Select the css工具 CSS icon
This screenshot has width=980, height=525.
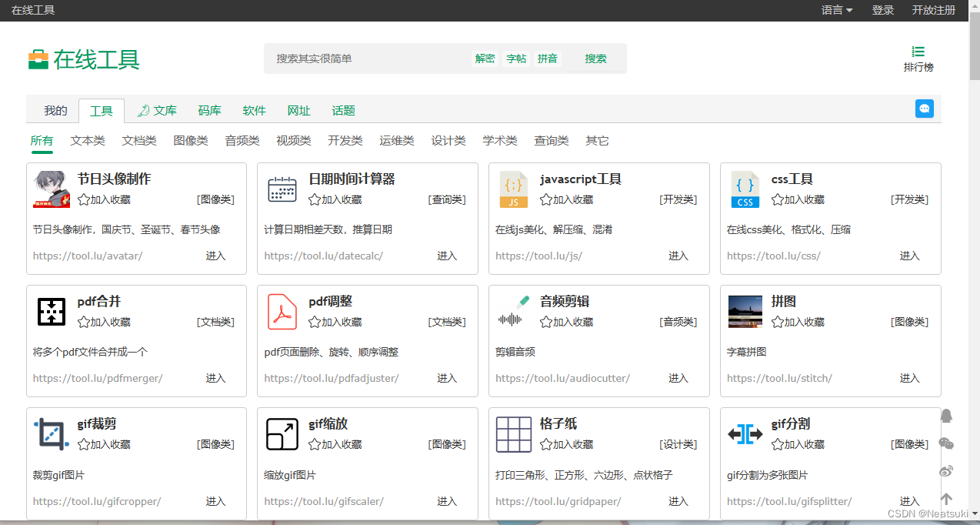coord(745,189)
